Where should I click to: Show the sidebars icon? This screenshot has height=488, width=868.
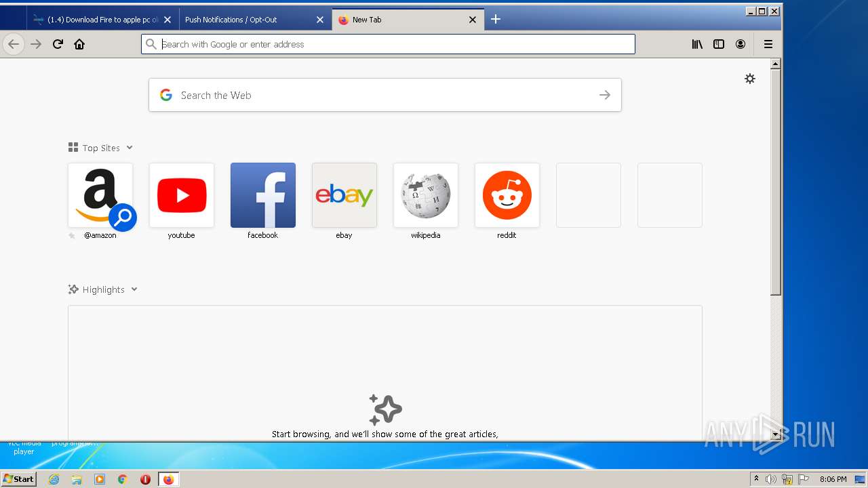(x=719, y=44)
